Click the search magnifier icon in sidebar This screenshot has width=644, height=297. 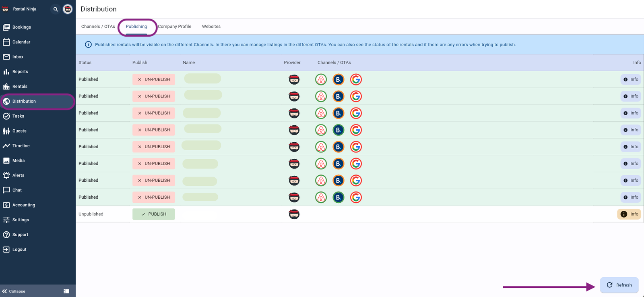pos(56,9)
